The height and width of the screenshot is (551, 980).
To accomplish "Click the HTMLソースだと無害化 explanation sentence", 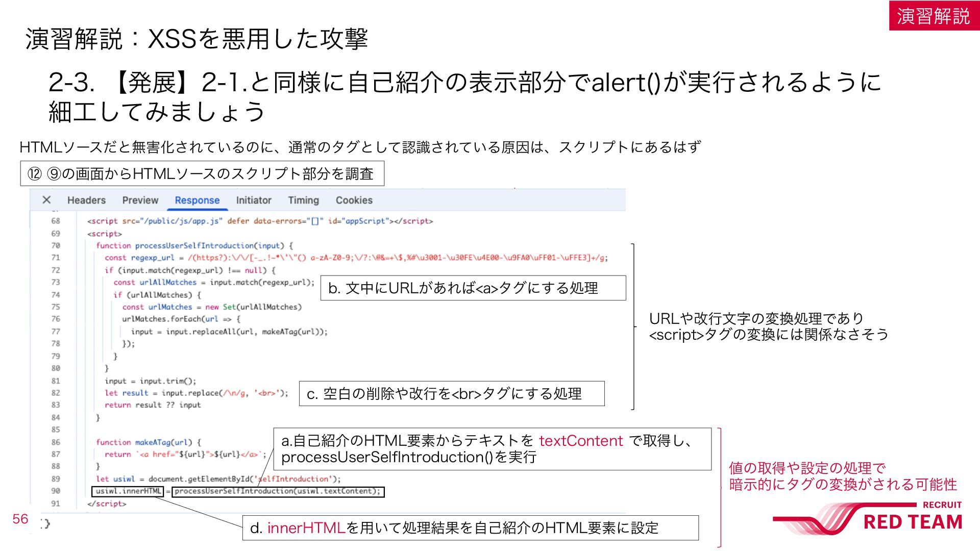I will tap(360, 147).
